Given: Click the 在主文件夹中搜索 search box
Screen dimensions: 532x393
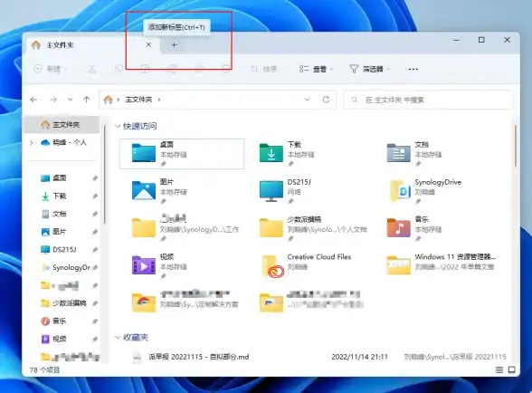Looking at the screenshot, I should pyautogui.click(x=428, y=100).
